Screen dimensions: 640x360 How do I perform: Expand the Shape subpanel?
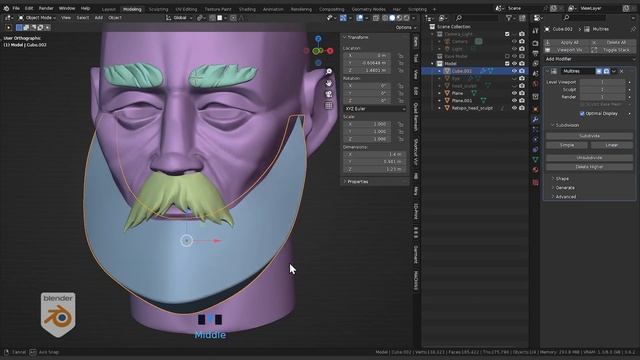point(562,179)
